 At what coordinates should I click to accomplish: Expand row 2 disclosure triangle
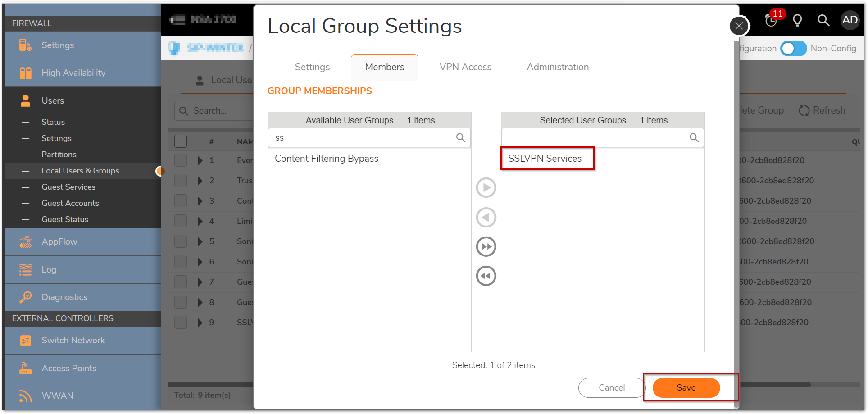tap(200, 181)
